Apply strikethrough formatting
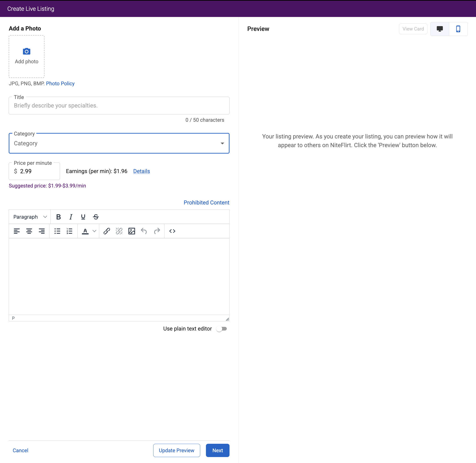Screen dimensions: 476x463 point(96,217)
